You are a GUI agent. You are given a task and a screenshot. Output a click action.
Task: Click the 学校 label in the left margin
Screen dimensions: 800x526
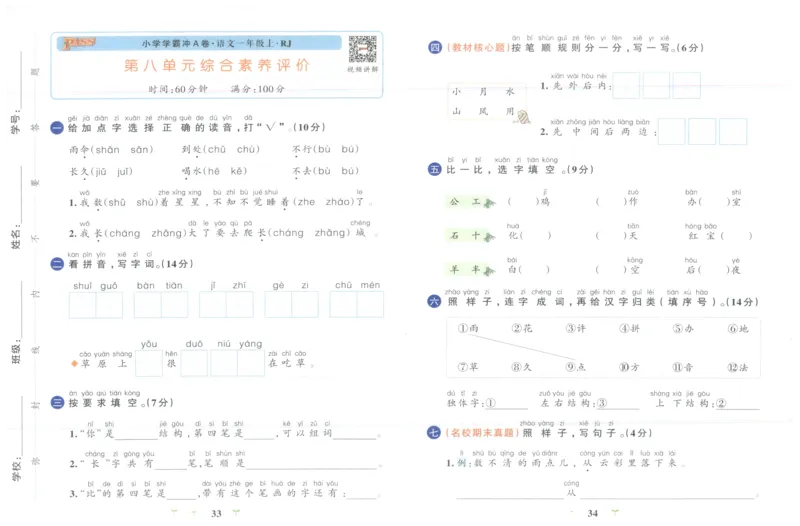pyautogui.click(x=16, y=469)
